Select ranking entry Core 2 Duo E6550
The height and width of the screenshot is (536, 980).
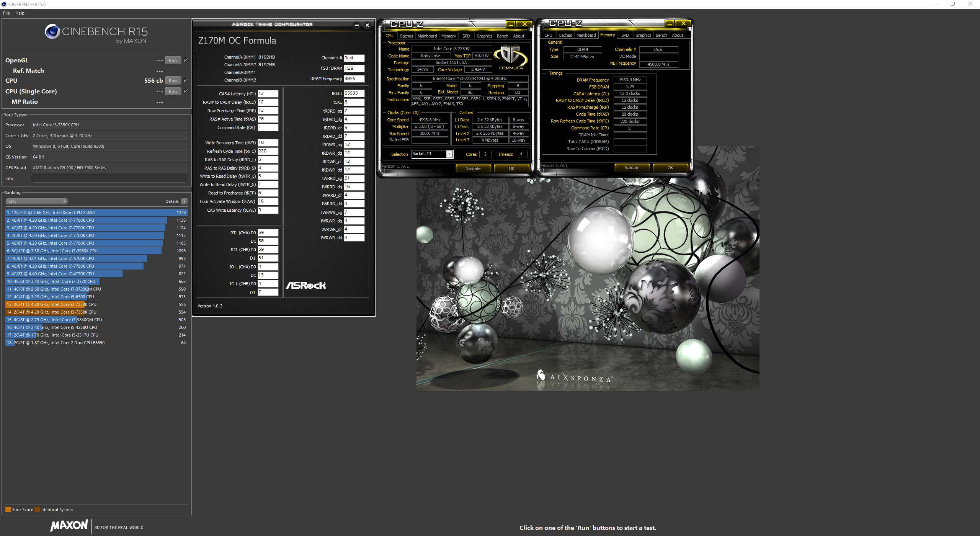[96, 343]
